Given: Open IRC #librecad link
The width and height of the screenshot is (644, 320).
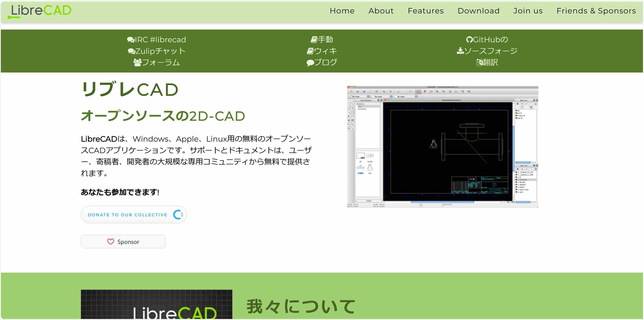Looking at the screenshot, I should [160, 40].
